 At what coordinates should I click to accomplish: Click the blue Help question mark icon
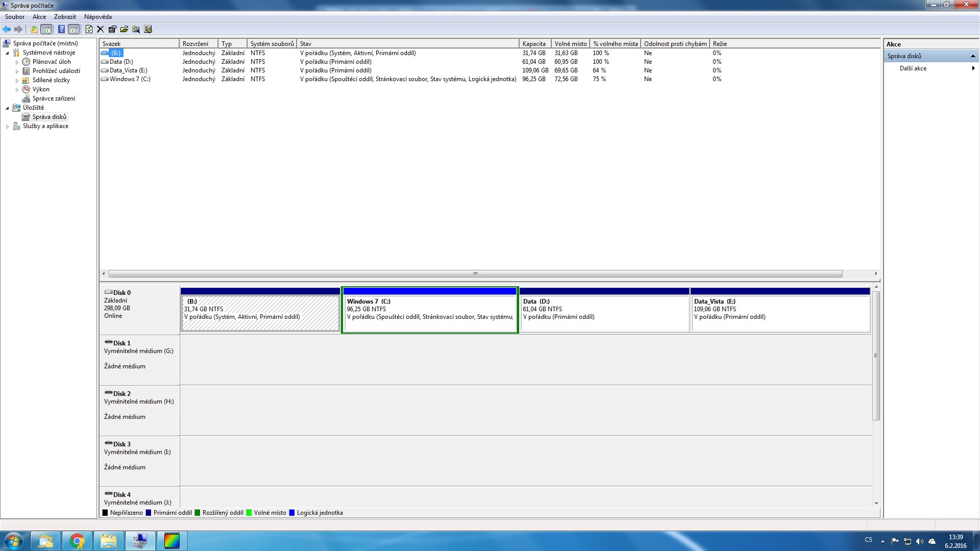click(61, 29)
